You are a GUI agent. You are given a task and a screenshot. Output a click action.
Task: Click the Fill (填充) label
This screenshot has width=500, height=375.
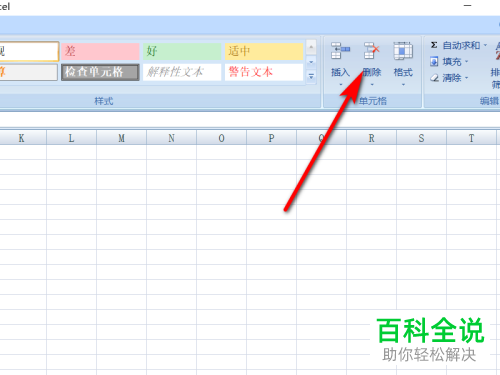[452, 62]
